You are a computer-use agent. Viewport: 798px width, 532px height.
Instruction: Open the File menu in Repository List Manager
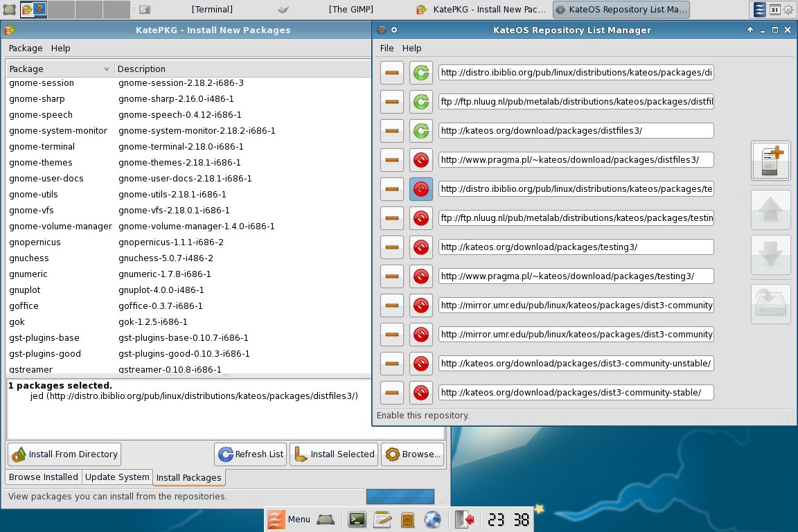(387, 48)
